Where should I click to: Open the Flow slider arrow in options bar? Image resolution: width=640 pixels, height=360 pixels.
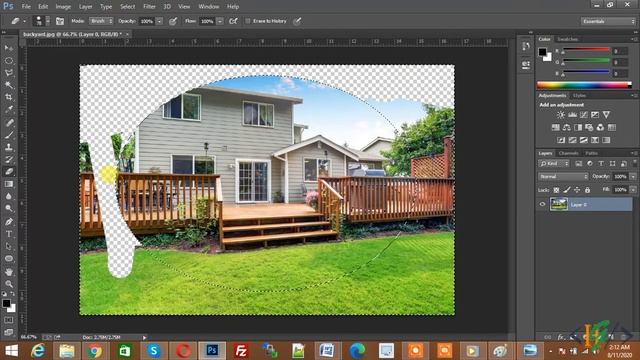coord(220,21)
